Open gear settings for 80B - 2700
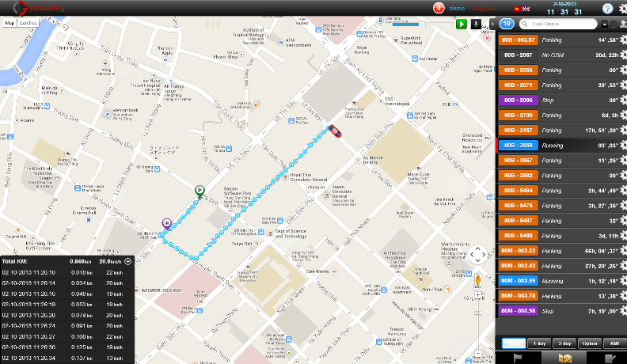Image resolution: width=627 pixels, height=364 pixels. pos(623,115)
